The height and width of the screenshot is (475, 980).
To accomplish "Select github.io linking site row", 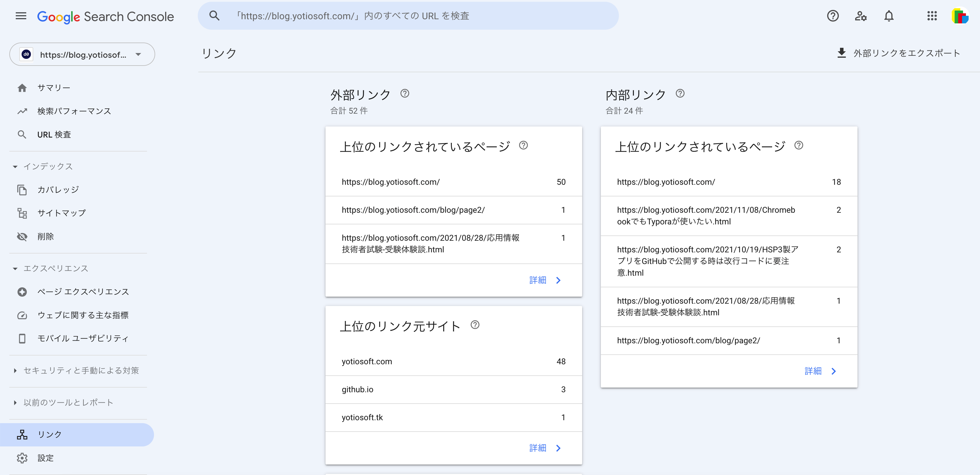I will point(454,390).
